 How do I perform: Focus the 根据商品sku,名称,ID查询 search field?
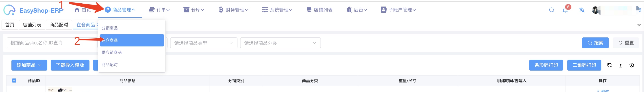[52, 43]
